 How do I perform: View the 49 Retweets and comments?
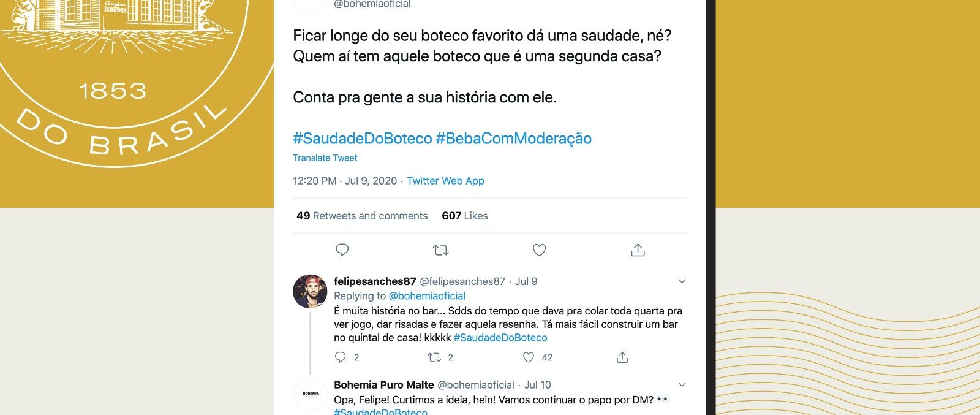(x=362, y=216)
